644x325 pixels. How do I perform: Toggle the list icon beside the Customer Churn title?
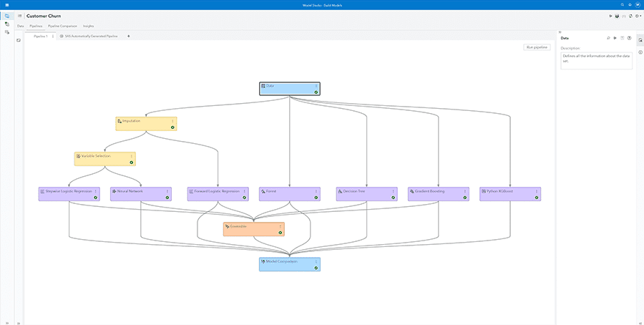coord(20,16)
